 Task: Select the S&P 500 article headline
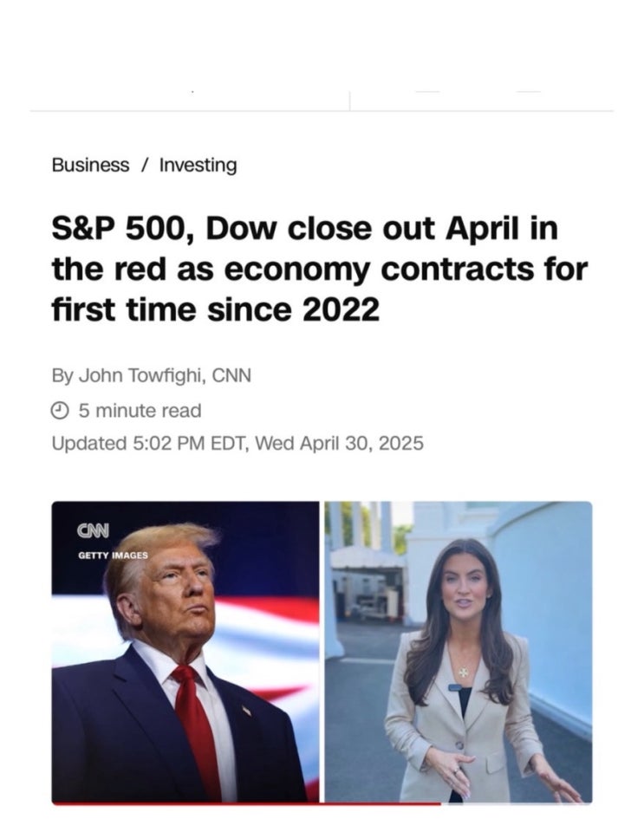click(x=320, y=269)
